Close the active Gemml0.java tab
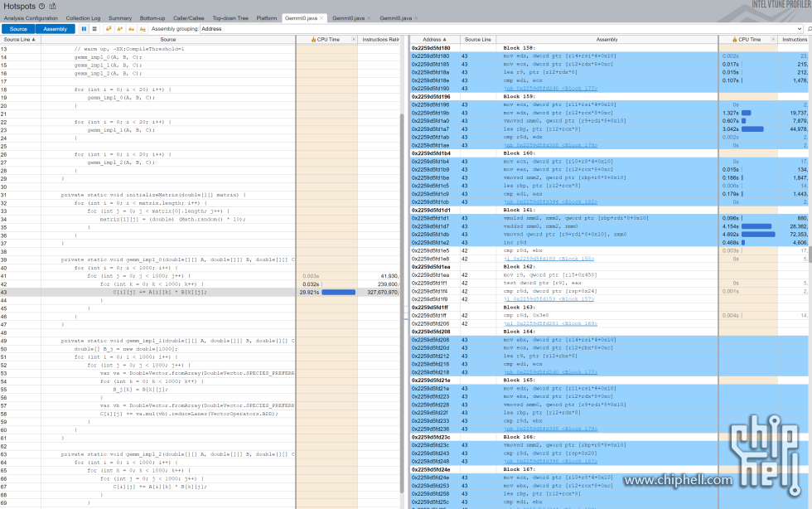 pyautogui.click(x=321, y=18)
